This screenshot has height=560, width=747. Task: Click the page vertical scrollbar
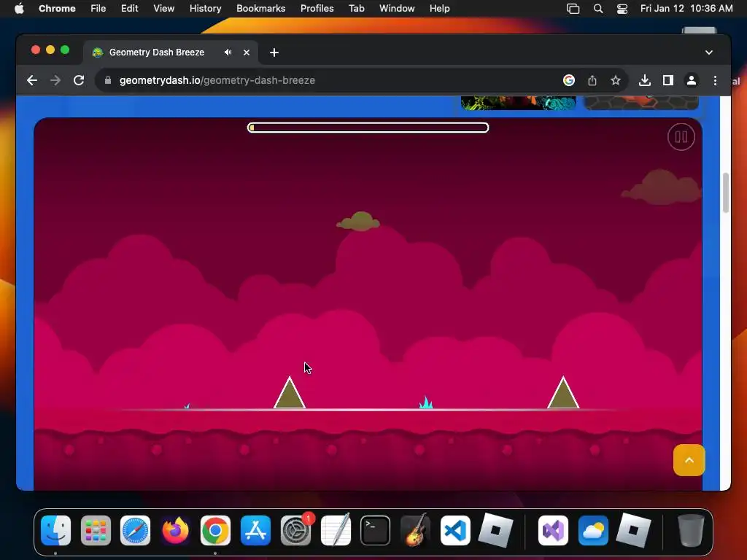pos(726,192)
